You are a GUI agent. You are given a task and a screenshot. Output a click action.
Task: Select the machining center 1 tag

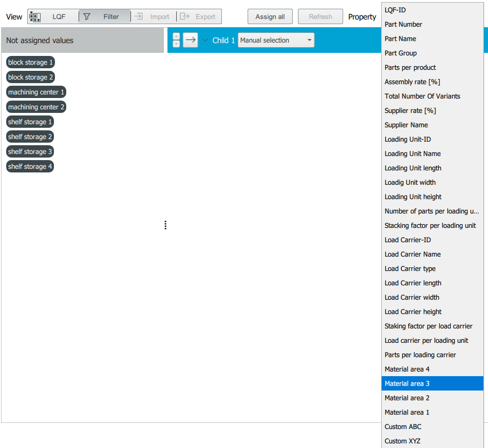coord(36,92)
